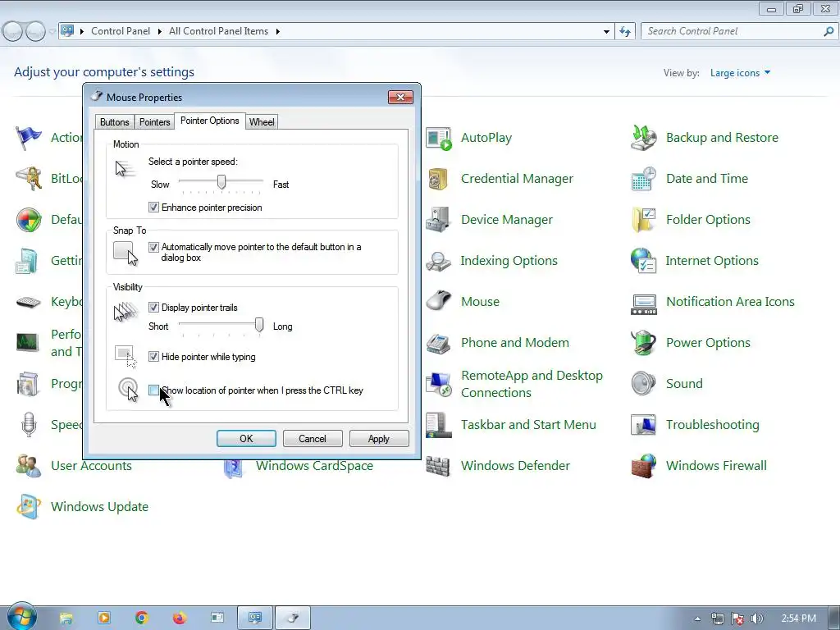
Task: Expand arrow after All Control Panel Items
Action: click(x=277, y=32)
